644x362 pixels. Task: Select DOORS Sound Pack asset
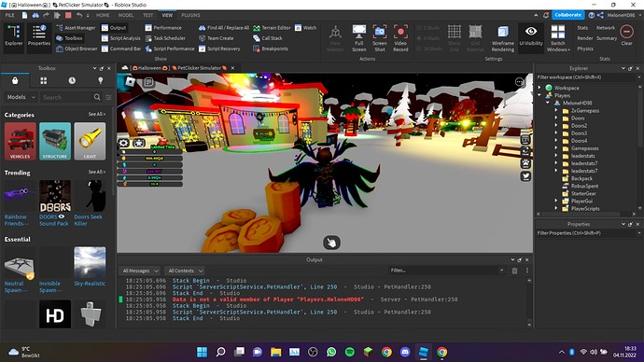click(55, 203)
